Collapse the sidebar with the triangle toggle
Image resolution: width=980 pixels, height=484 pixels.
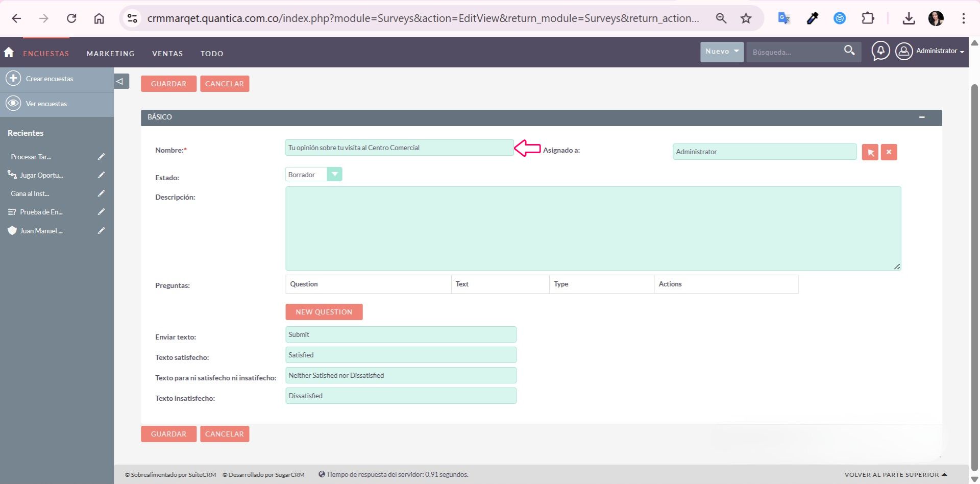(x=120, y=81)
